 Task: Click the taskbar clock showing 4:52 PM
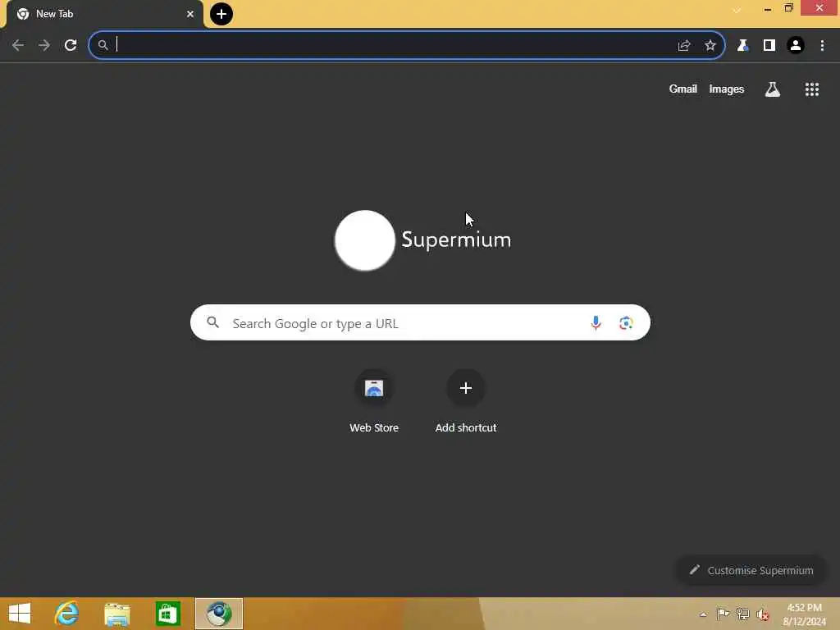[x=804, y=614]
